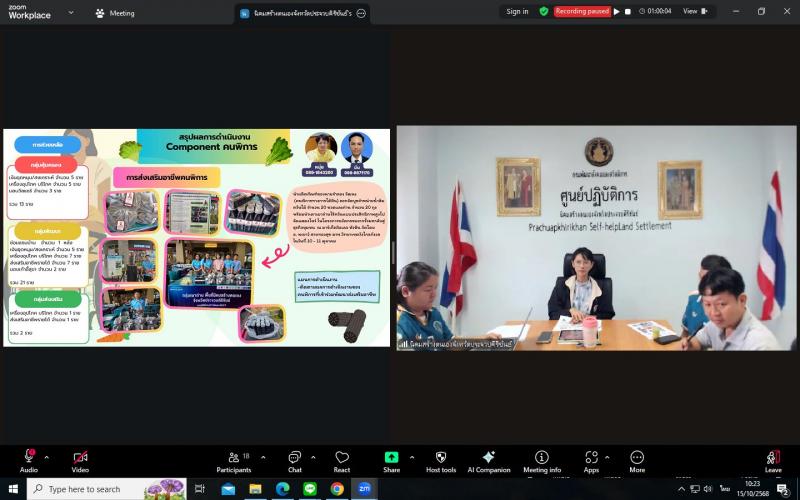This screenshot has height=500, width=800.
Task: Show hidden system tray icons
Action: click(681, 489)
